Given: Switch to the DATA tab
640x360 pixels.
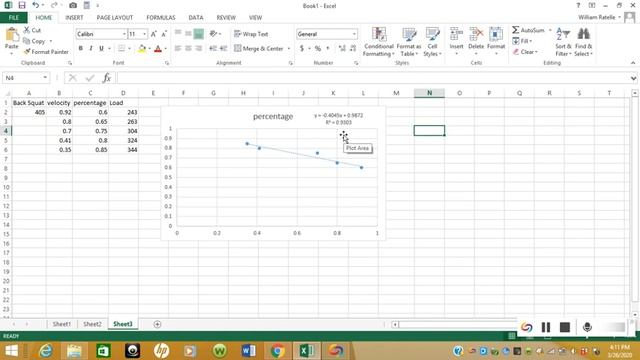Looking at the screenshot, I should 196,18.
